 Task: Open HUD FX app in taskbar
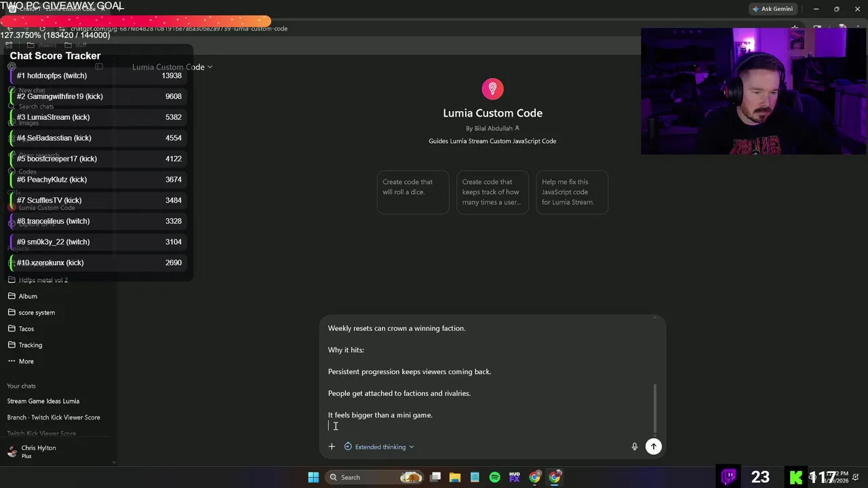coord(515,477)
